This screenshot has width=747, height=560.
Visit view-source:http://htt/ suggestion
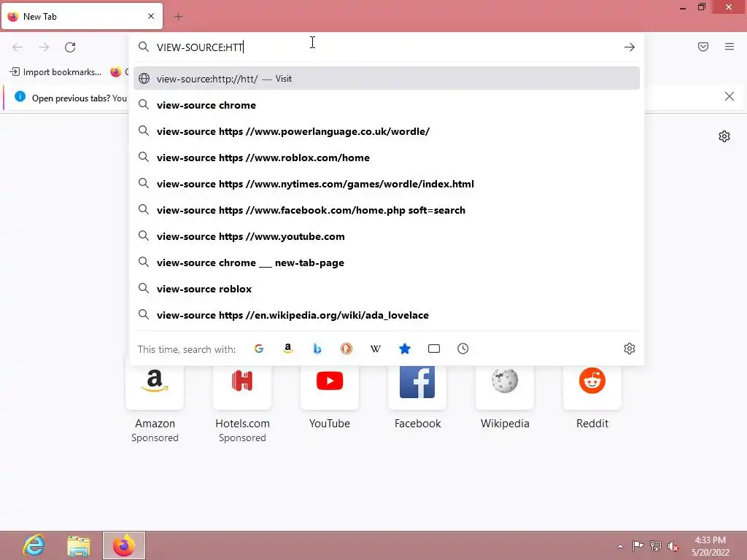click(x=387, y=79)
